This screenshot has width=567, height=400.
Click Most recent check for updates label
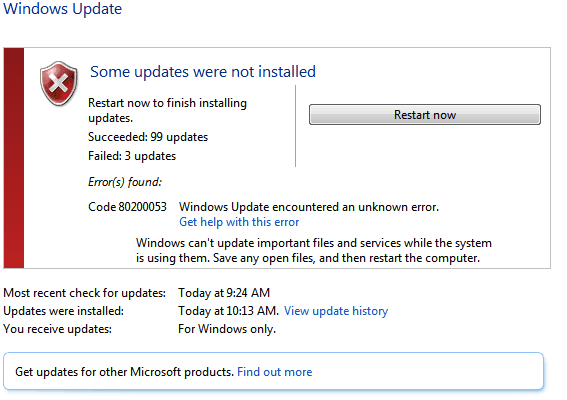pos(85,293)
